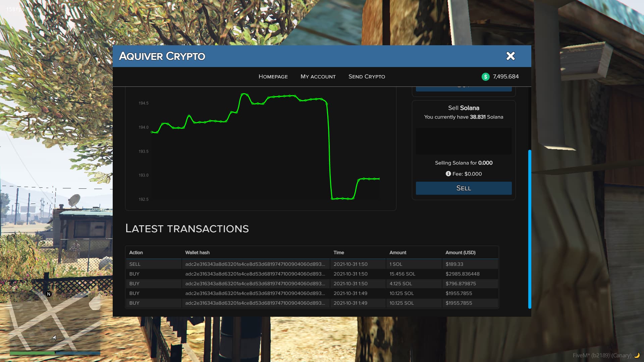Click the Wallet hash column header
This screenshot has height=362, width=644.
click(197, 252)
